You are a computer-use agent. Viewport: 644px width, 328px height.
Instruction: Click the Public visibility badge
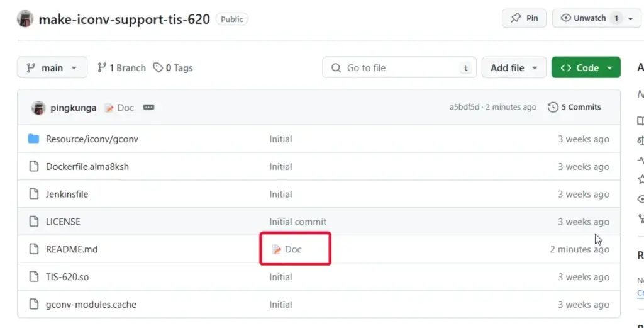[x=231, y=19]
